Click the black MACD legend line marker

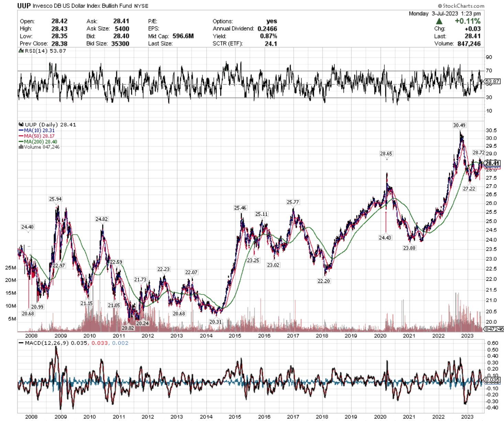[21, 343]
